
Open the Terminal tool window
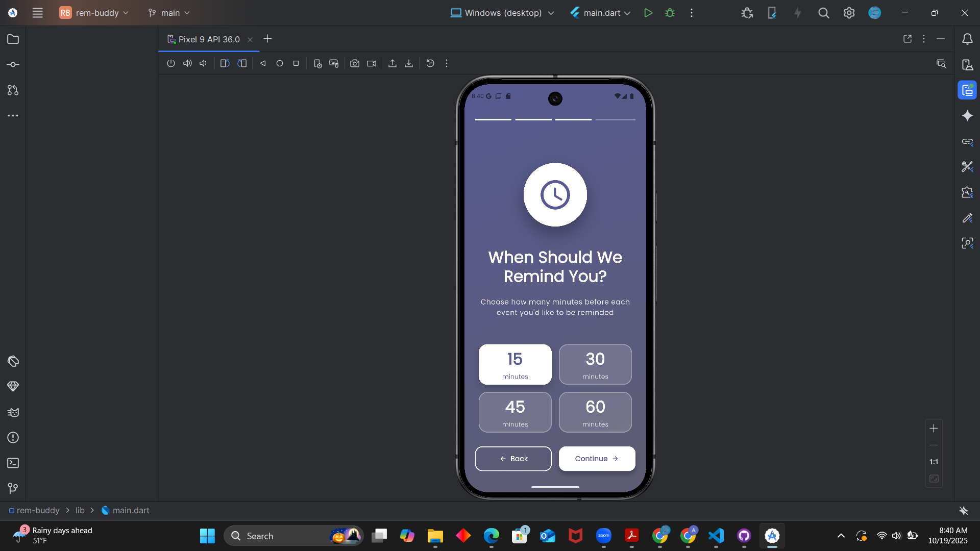pyautogui.click(x=13, y=463)
